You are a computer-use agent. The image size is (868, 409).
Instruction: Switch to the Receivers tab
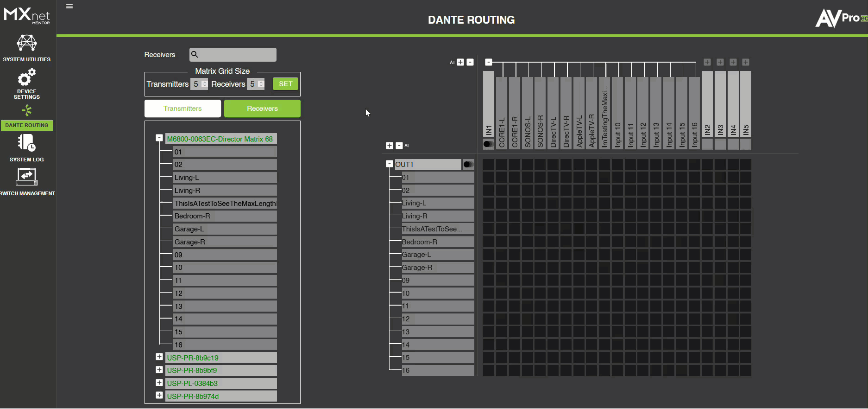pyautogui.click(x=262, y=109)
